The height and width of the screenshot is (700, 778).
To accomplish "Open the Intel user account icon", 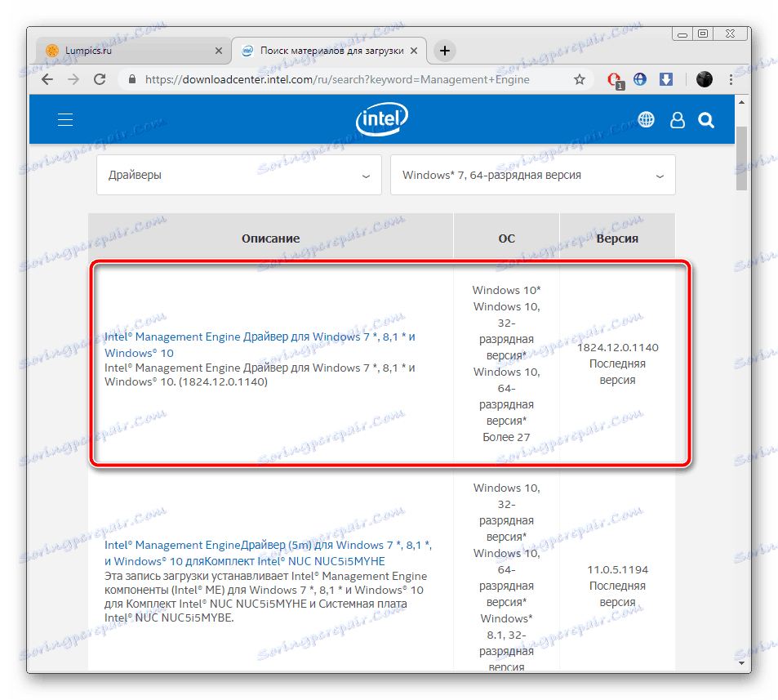I will pyautogui.click(x=678, y=120).
